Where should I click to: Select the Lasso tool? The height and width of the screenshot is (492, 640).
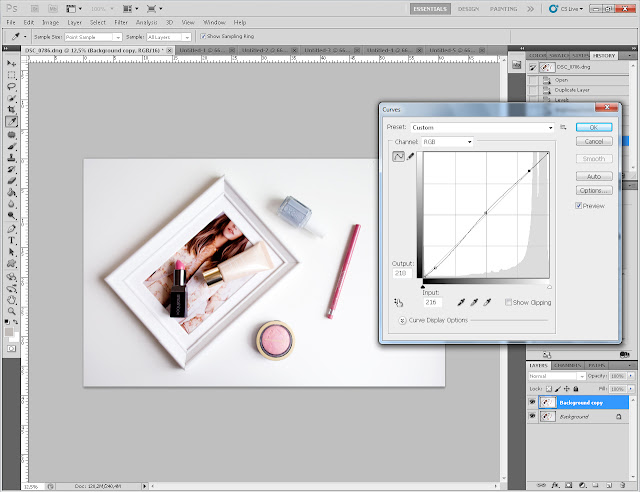point(11,87)
